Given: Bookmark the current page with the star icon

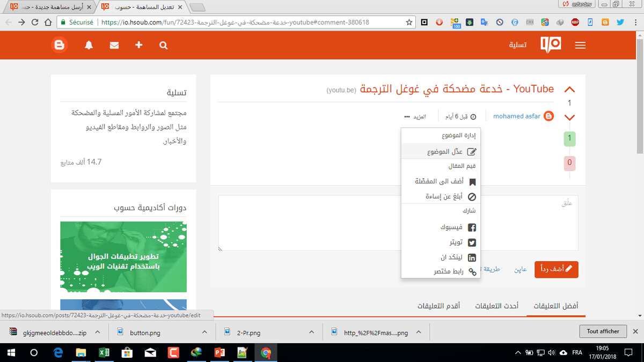Looking at the screenshot, I should coord(409,23).
